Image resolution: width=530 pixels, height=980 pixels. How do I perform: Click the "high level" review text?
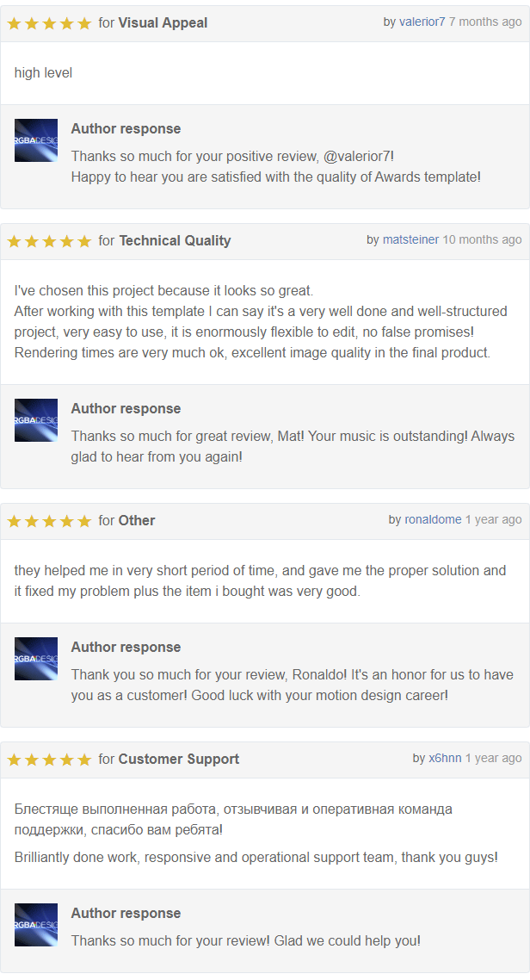(x=44, y=73)
